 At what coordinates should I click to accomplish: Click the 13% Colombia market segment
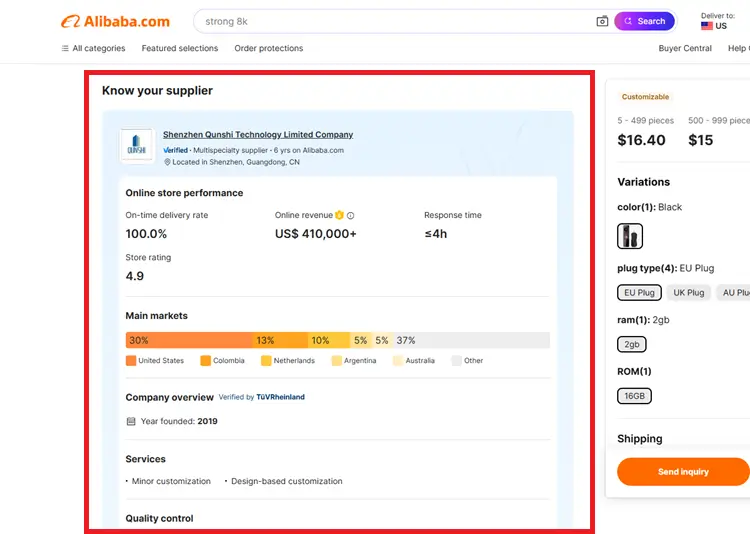(x=280, y=340)
